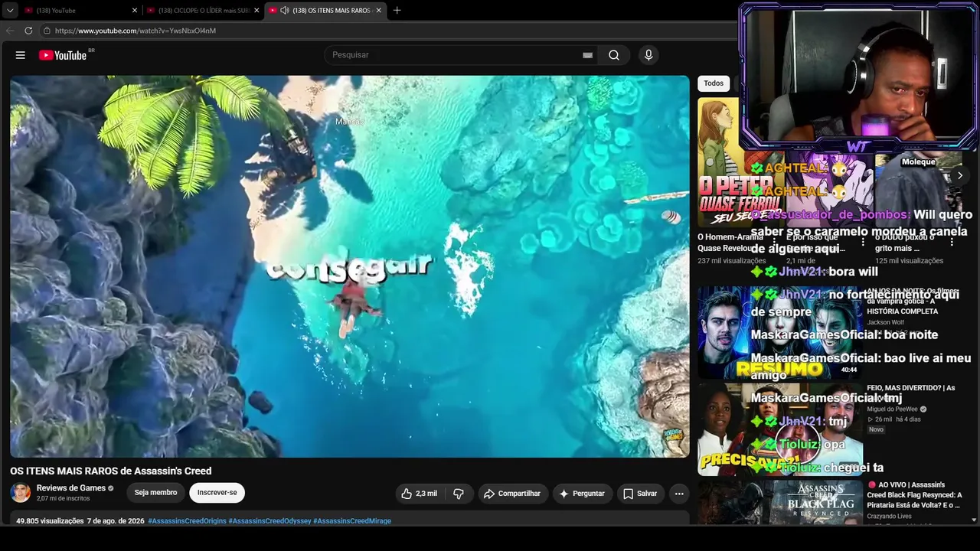Mute the audio-playing tab speaker icon
Viewport: 980px width, 551px height.
284,11
